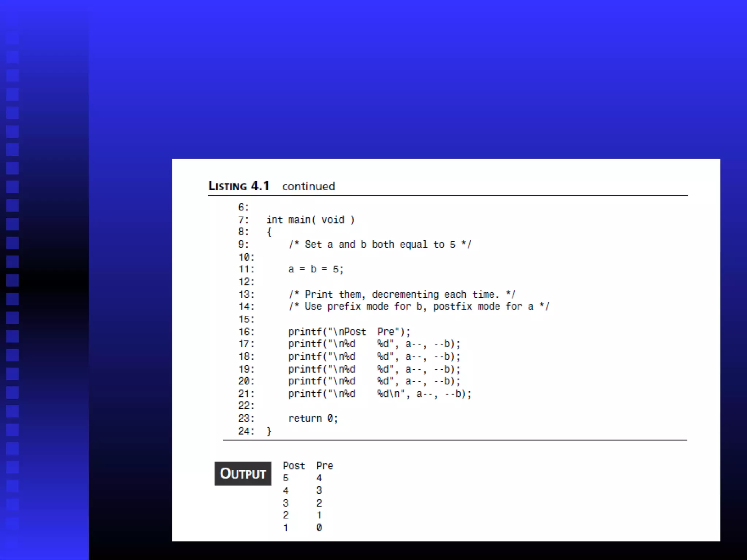Screen dimensions: 747x560
Task: Click the 'Print them, decrementing each time' comment
Action: [x=402, y=294]
